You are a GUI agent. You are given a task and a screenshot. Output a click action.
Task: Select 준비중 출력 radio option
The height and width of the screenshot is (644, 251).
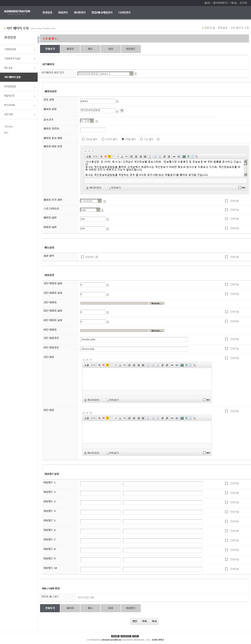83,139
